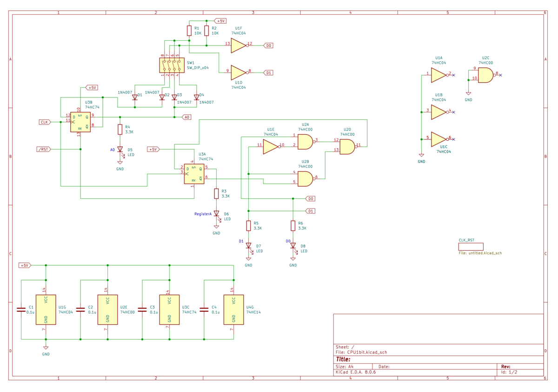
Task: Select resistor R4 3.3K symbol
Action: click(120, 130)
